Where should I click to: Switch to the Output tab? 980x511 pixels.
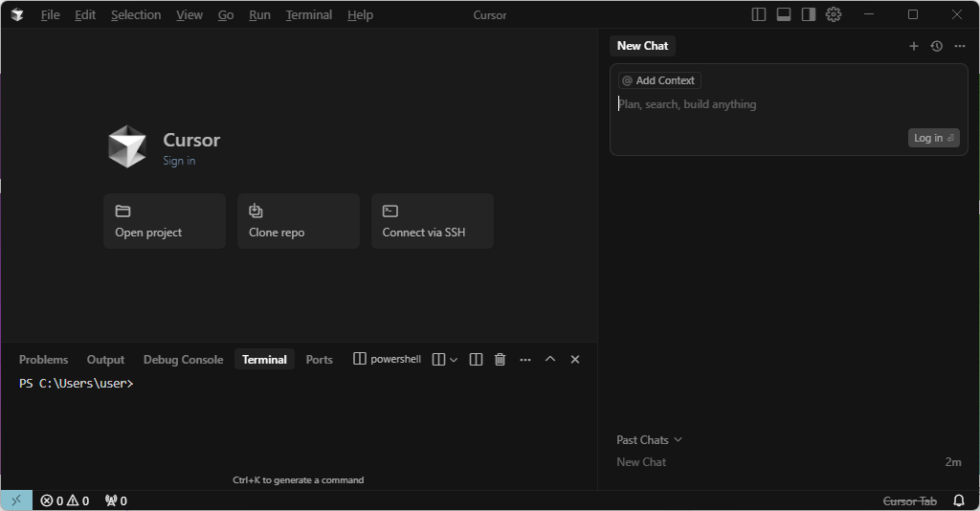(105, 360)
